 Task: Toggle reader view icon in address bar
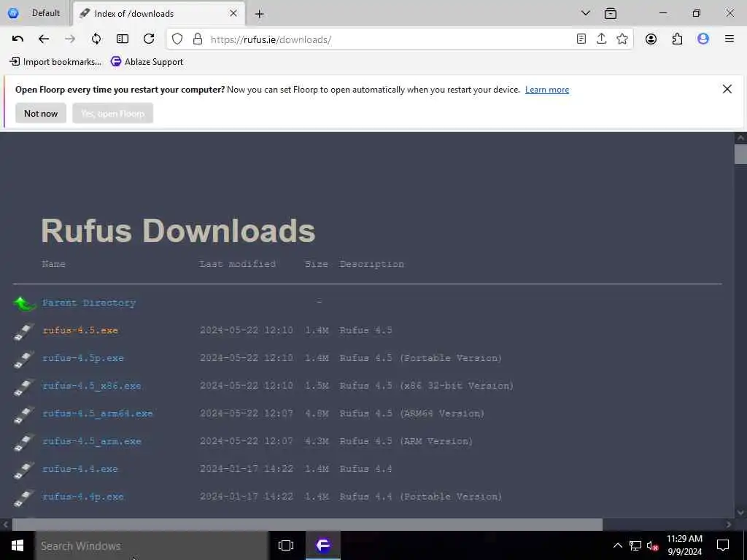tap(581, 39)
